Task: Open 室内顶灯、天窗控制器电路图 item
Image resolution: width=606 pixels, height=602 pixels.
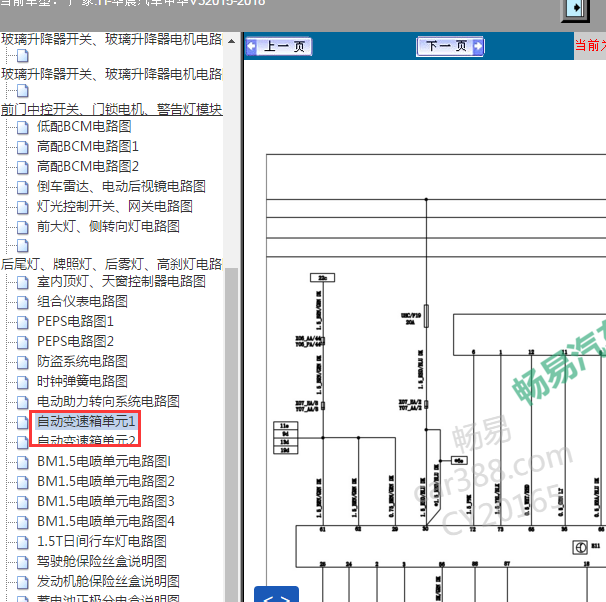Action: (x=121, y=281)
